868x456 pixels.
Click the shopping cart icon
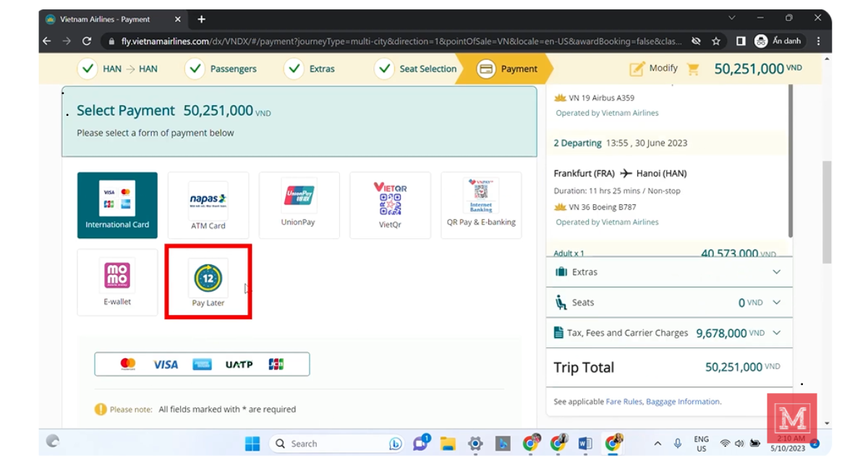[694, 69]
